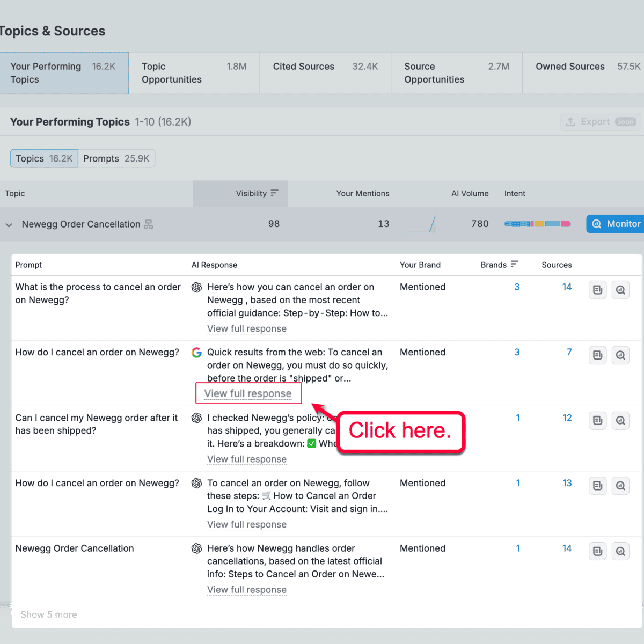
Task: Click the details icon in the Sources 7 row
Action: [x=597, y=355]
